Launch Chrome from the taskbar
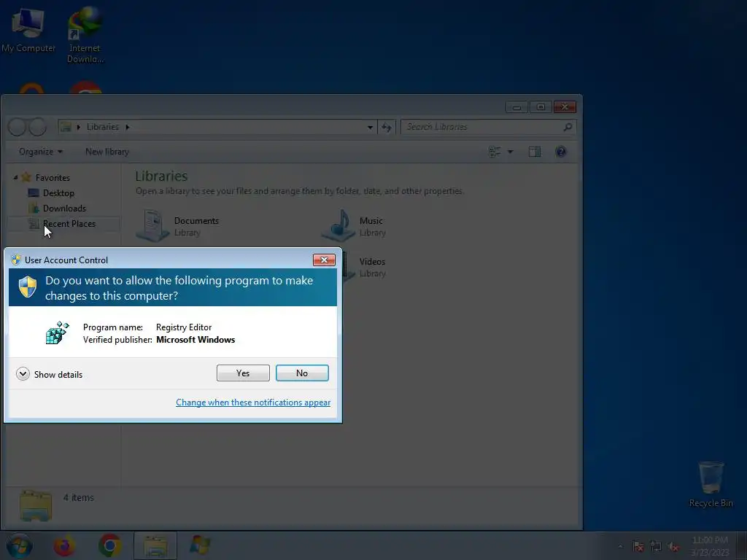 click(x=110, y=545)
